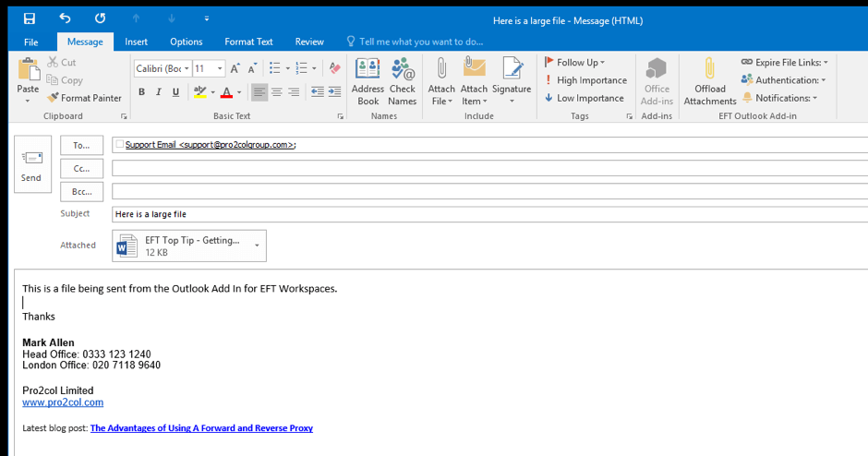Image resolution: width=868 pixels, height=456 pixels.
Task: Click the www.pro2col.com link
Action: pyautogui.click(x=63, y=402)
